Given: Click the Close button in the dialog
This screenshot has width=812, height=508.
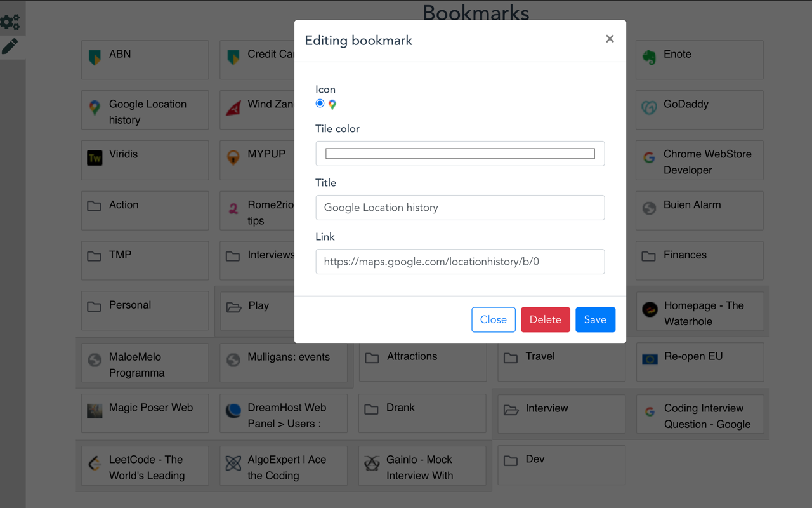Looking at the screenshot, I should point(494,319).
